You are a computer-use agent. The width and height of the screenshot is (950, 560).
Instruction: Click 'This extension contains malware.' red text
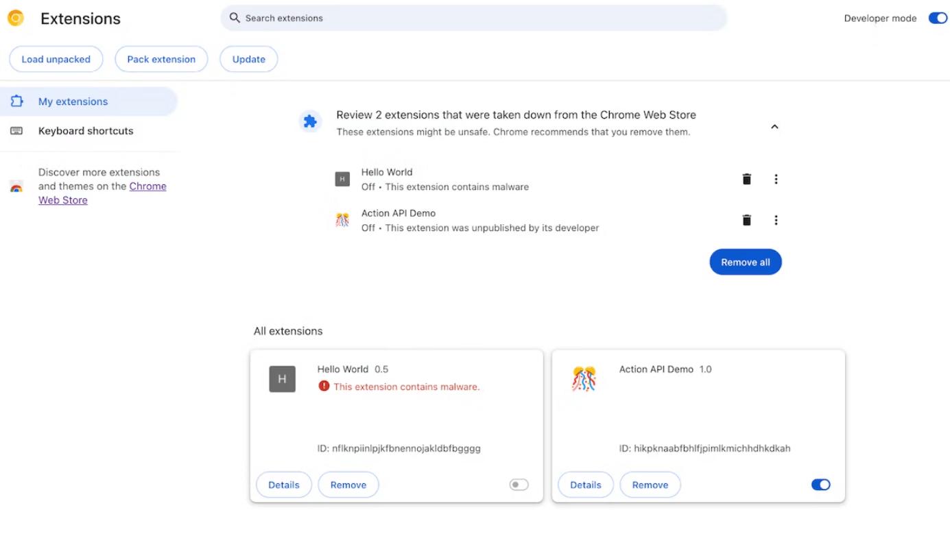407,387
